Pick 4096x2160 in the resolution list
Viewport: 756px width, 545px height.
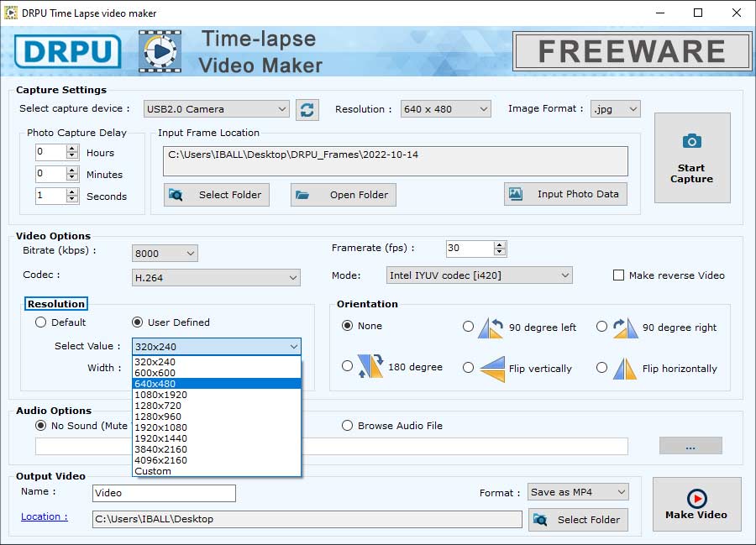(217, 460)
